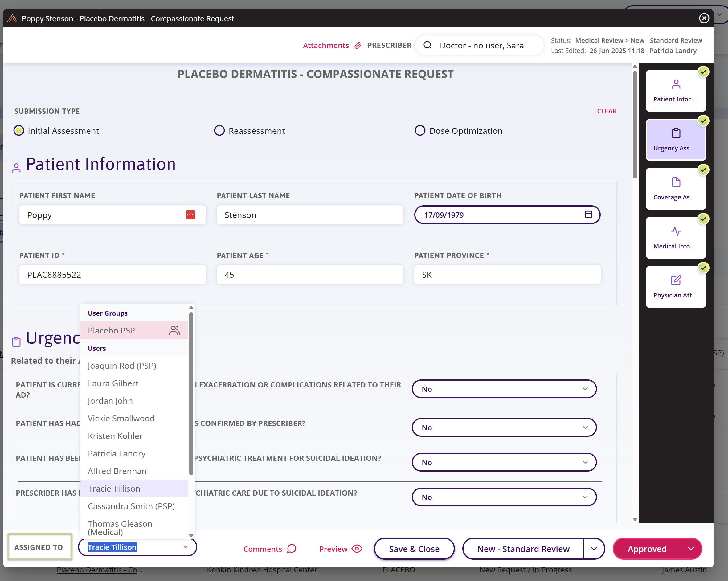
Task: Choose Placebo PSP user group
Action: (134, 330)
